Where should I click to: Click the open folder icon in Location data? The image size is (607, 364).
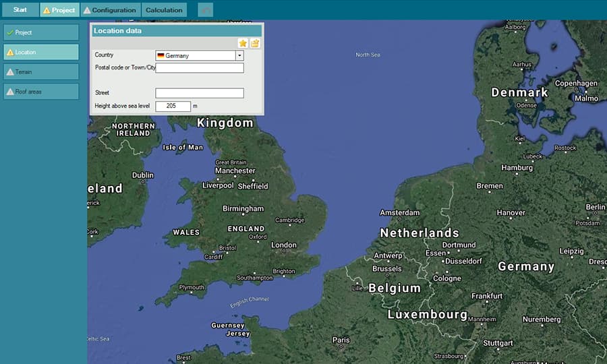[x=255, y=43]
